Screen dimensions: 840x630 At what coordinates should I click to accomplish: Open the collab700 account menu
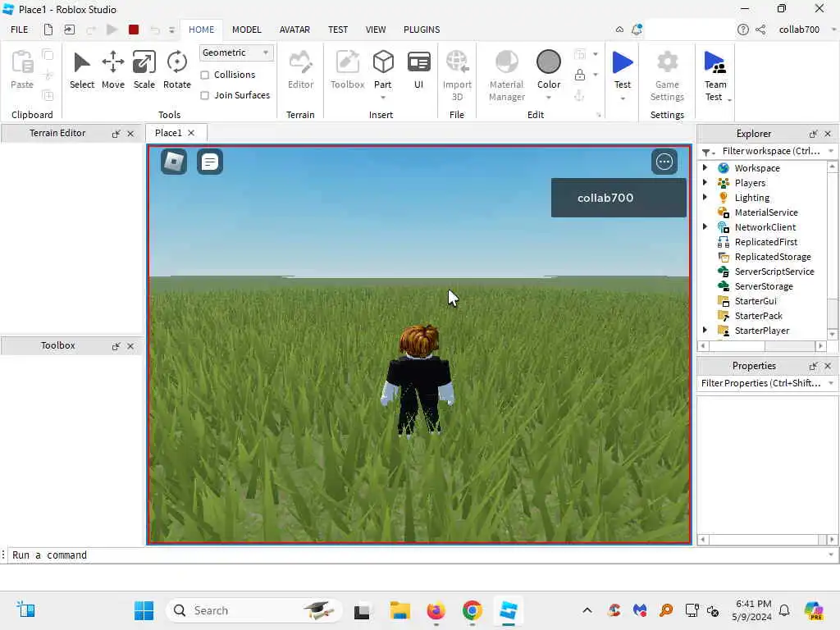[x=806, y=30]
